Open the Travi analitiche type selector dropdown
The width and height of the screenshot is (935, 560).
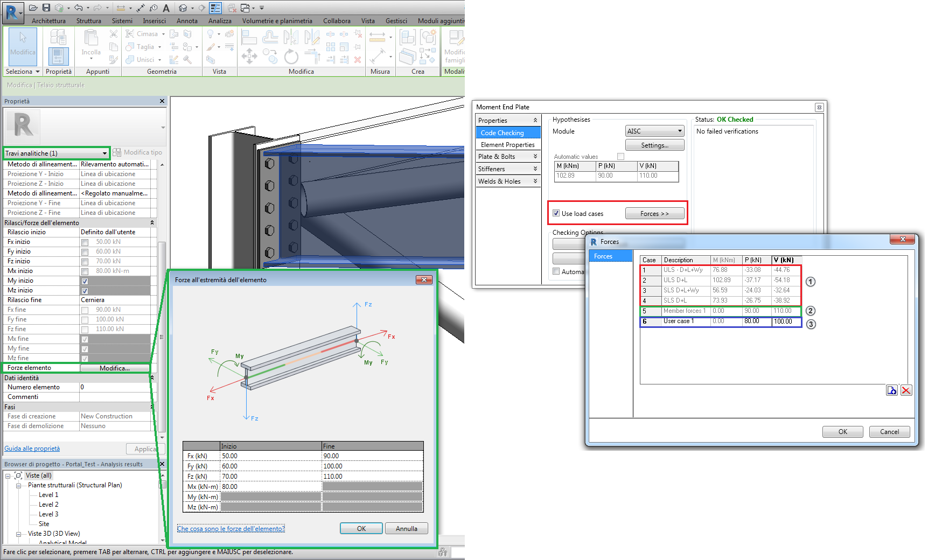click(56, 153)
